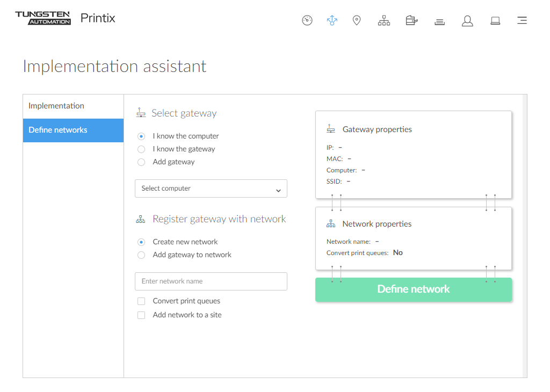
Task: Open the Dashboard gauge icon
Action: coord(307,20)
